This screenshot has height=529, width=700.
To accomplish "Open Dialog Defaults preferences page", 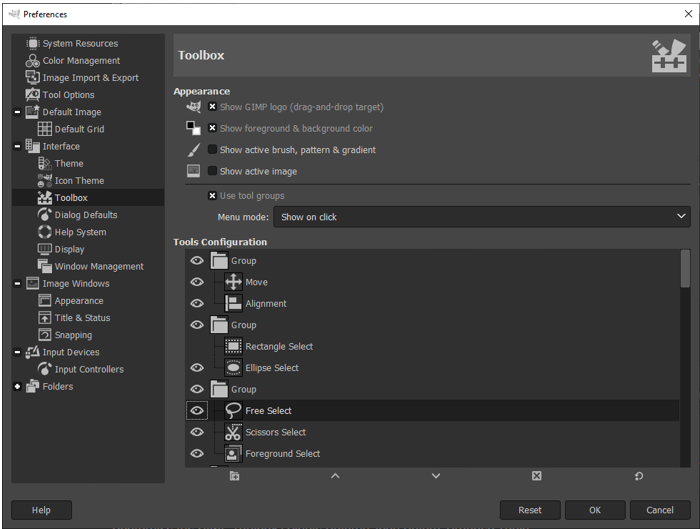I will [86, 215].
